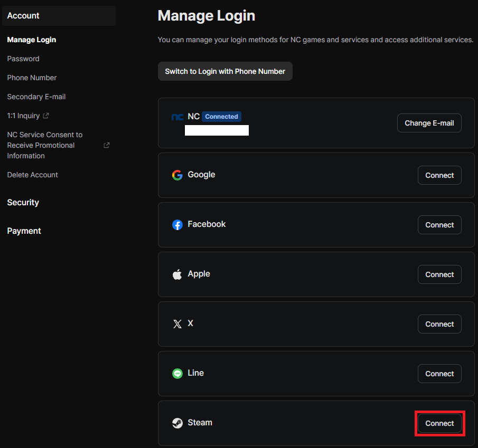Image resolution: width=478 pixels, height=448 pixels.
Task: Open the Account section in sidebar
Action: click(59, 15)
